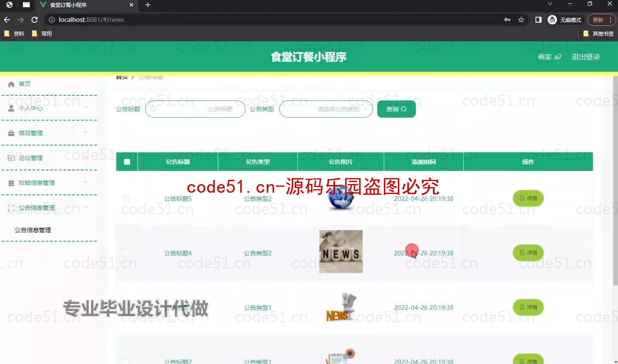Viewport: 618px width, 364px height.
Task: Click the page vertical scrollbar
Action: [615, 180]
